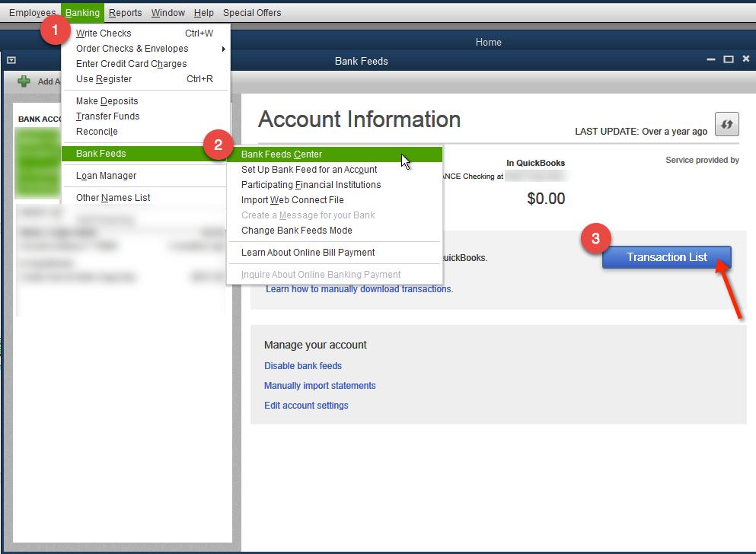The width and height of the screenshot is (756, 554).
Task: Select Loan Manager menu item
Action: click(x=145, y=176)
